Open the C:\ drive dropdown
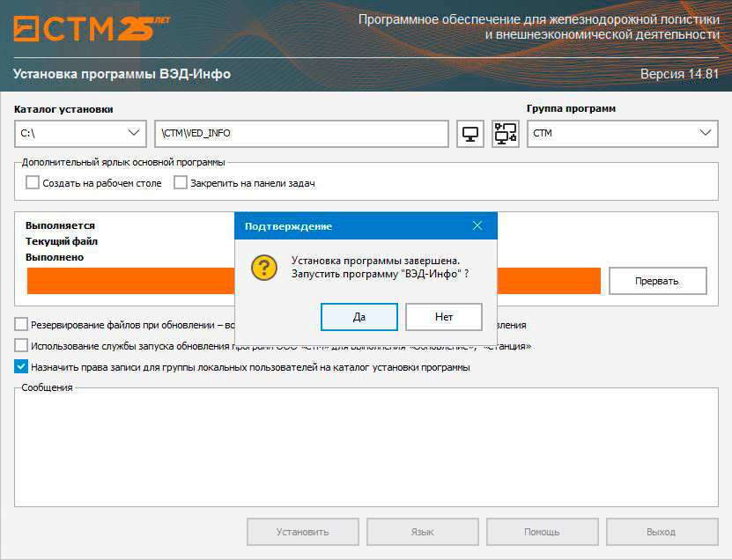The width and height of the screenshot is (732, 560). pyautogui.click(x=80, y=134)
